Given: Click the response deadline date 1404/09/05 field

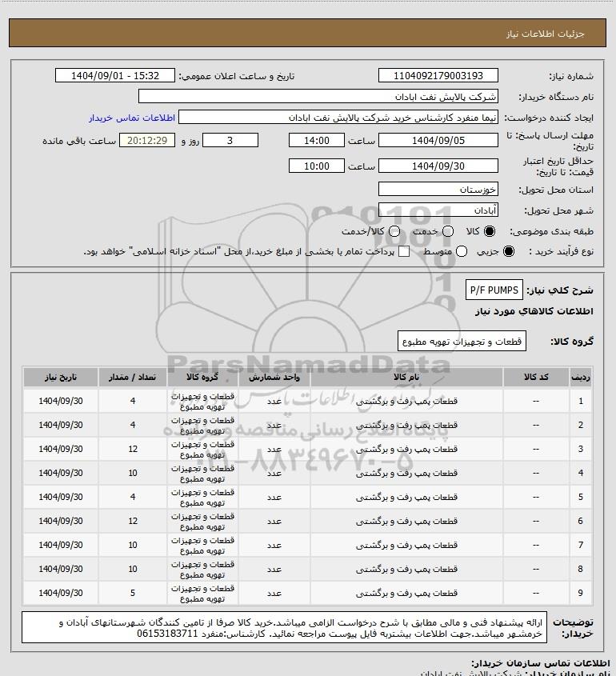Looking at the screenshot, I should pyautogui.click(x=438, y=140).
